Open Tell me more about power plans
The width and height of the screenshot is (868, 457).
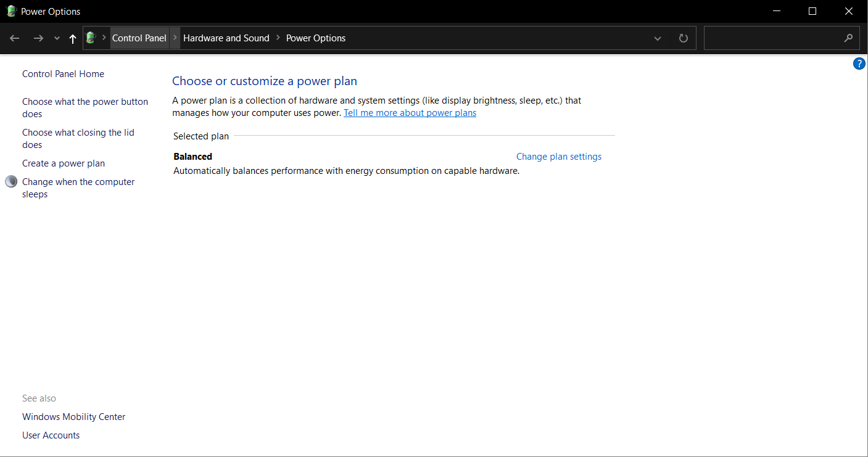[410, 113]
